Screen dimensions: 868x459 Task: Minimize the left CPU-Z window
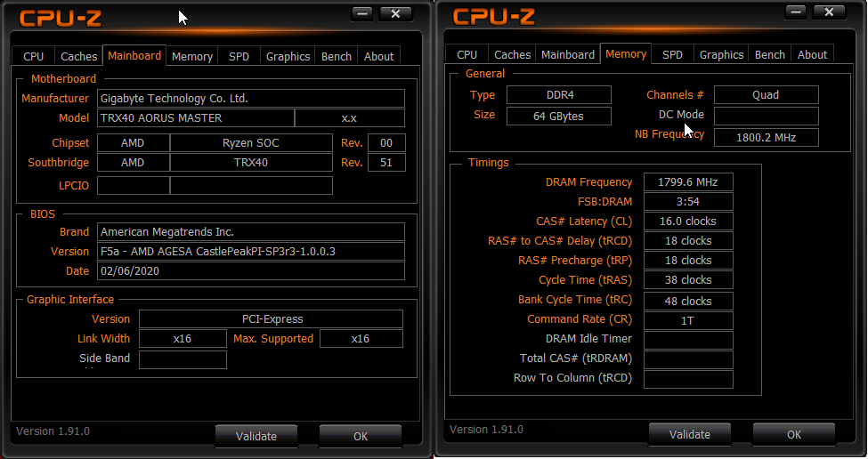(362, 14)
